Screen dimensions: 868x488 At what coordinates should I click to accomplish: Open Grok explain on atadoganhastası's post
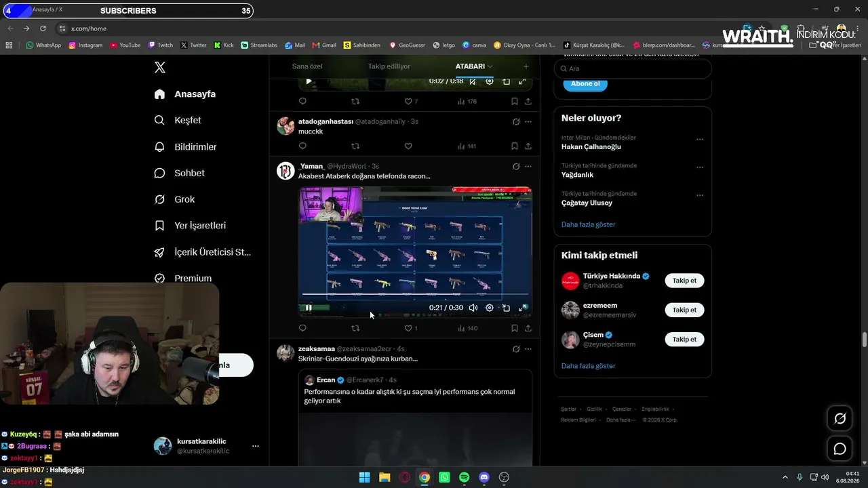pyautogui.click(x=516, y=122)
